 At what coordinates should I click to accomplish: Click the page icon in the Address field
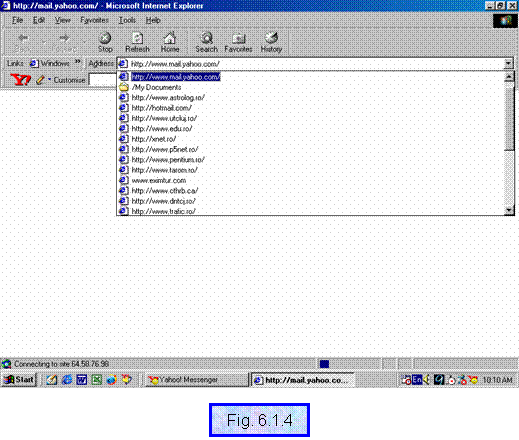point(123,63)
